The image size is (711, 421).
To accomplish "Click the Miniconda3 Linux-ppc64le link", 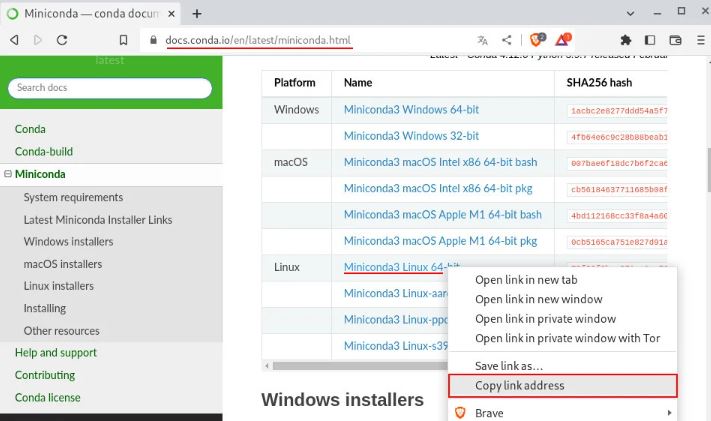I will tap(395, 319).
